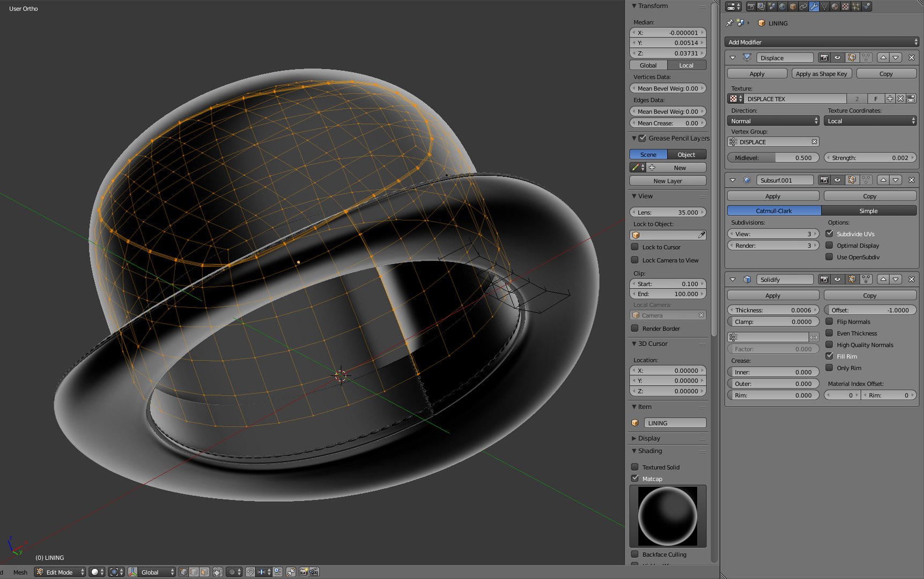Enable the Optimal Display checkbox
This screenshot has width=924, height=579.
point(829,246)
